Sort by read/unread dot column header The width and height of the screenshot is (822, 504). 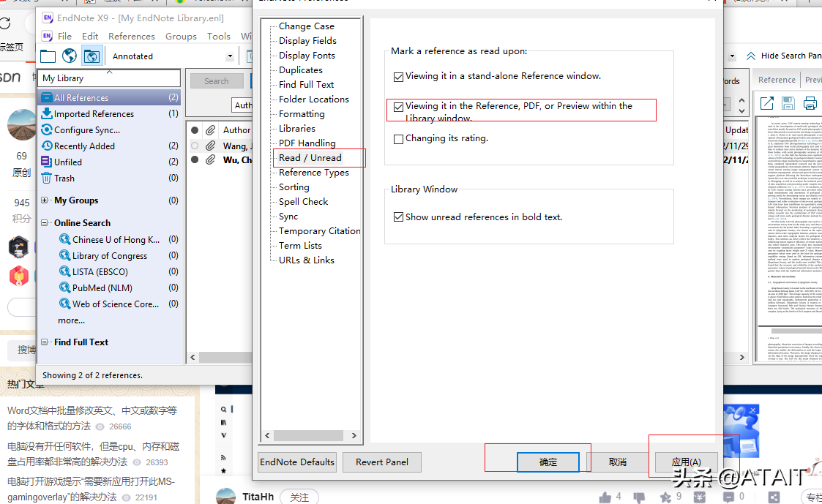pyautogui.click(x=195, y=130)
